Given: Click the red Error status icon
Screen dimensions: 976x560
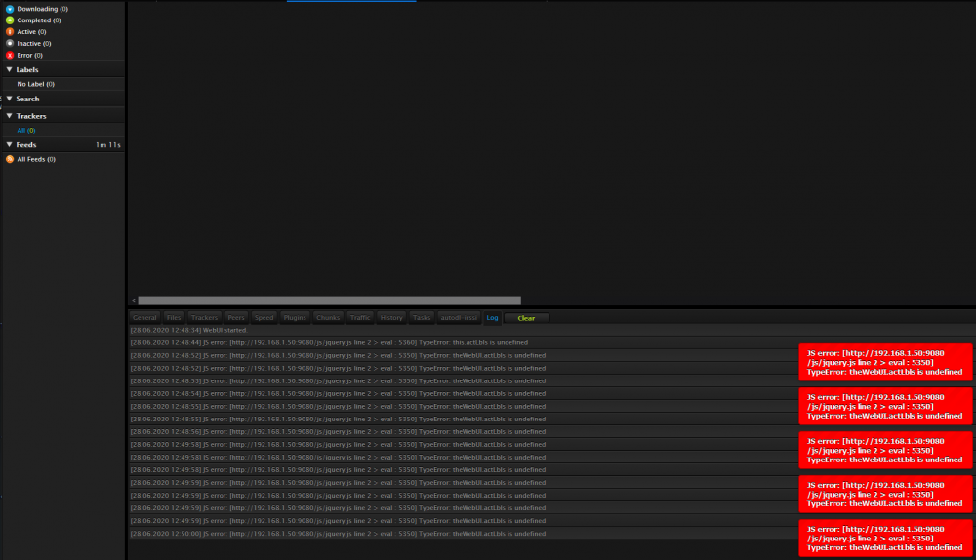Looking at the screenshot, I should [x=10, y=55].
